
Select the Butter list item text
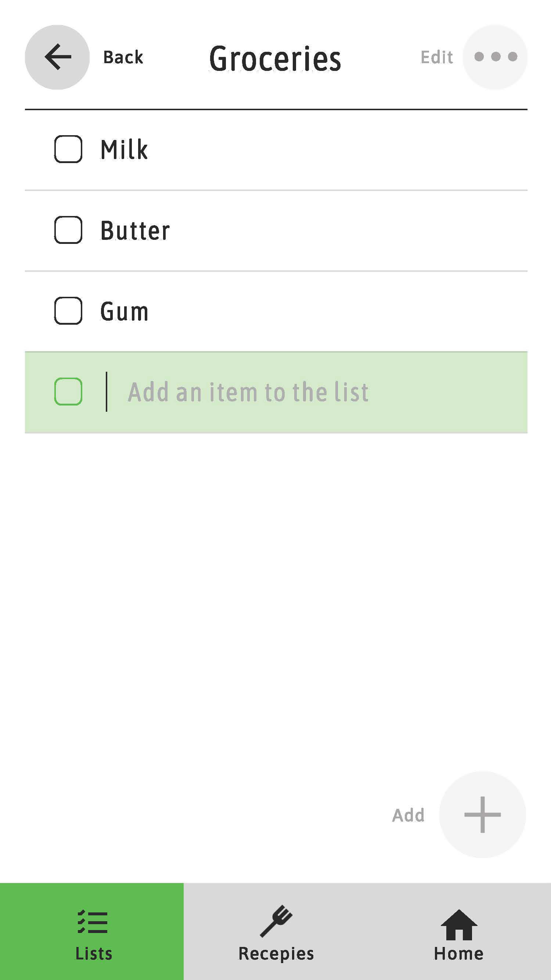pyautogui.click(x=135, y=230)
